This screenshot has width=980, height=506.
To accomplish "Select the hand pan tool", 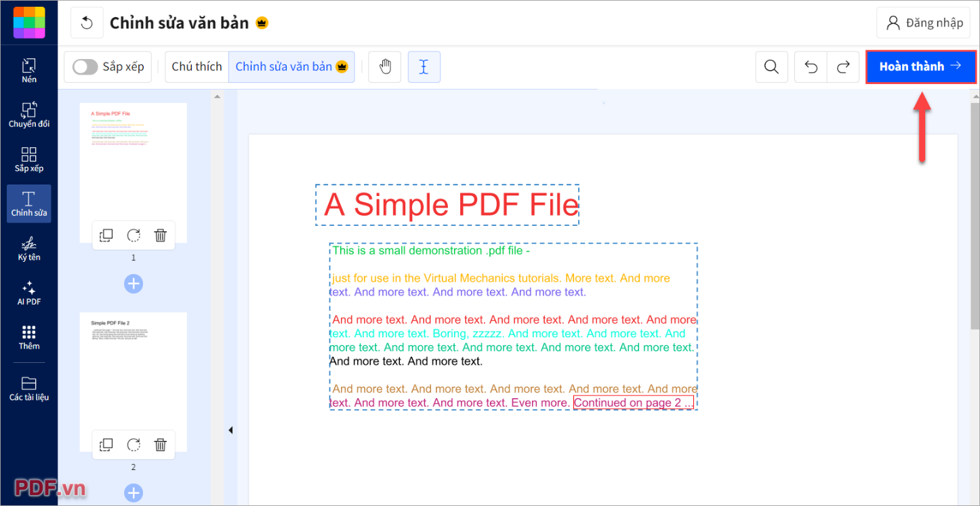I will (x=386, y=66).
